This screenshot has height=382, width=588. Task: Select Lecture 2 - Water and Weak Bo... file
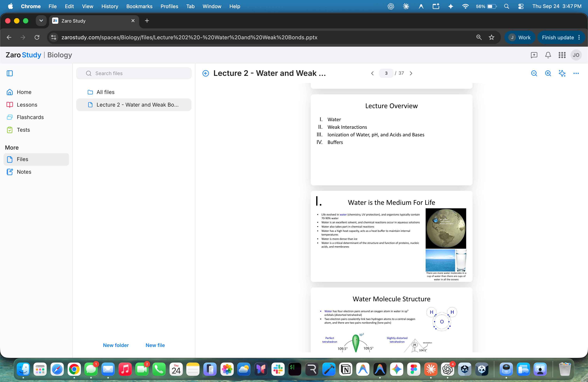click(134, 105)
